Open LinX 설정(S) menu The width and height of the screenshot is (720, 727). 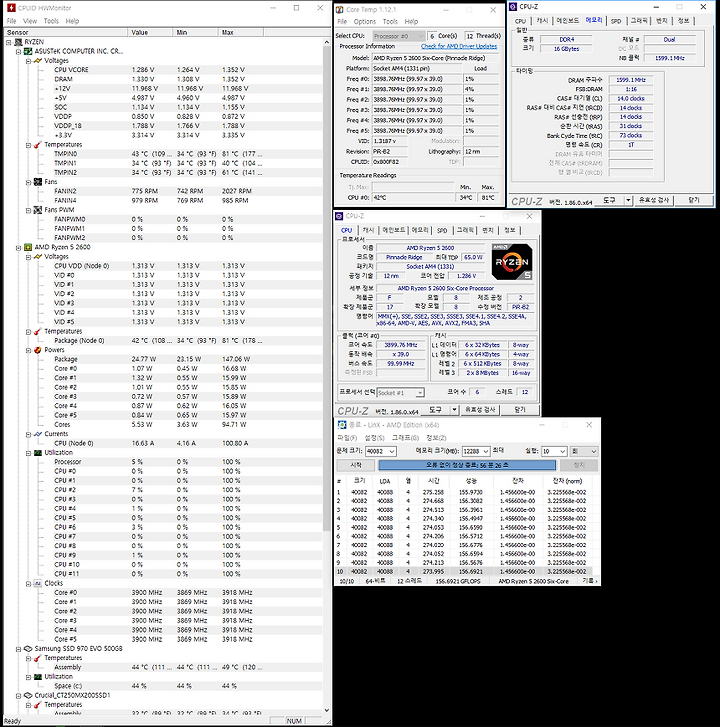coord(374,438)
